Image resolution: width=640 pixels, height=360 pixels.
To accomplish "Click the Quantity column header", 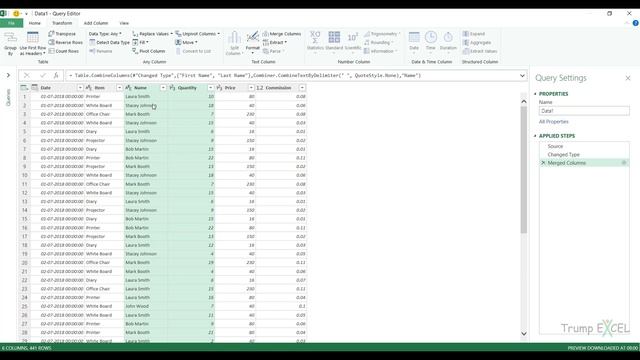I will click(x=191, y=87).
